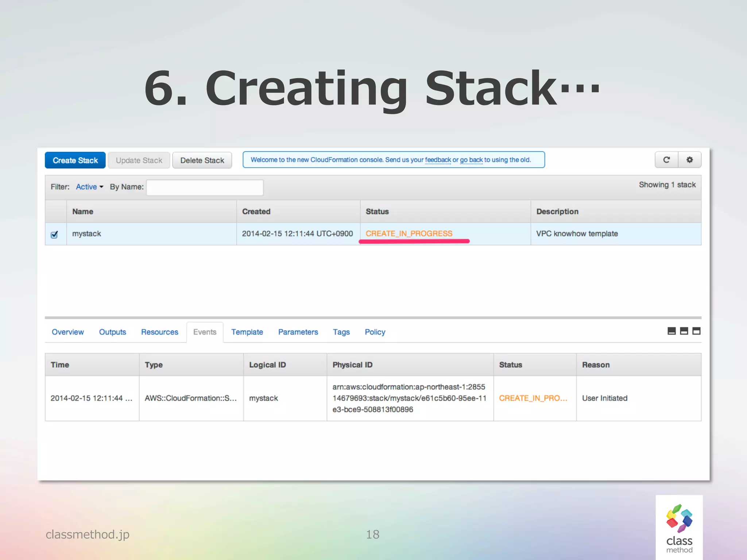Select the split-pane middle layout icon

(x=684, y=331)
